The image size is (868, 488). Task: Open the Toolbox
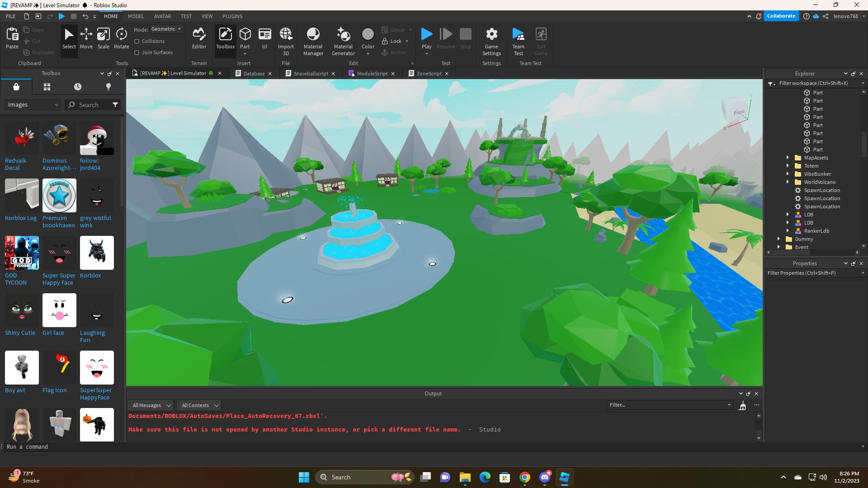click(225, 38)
